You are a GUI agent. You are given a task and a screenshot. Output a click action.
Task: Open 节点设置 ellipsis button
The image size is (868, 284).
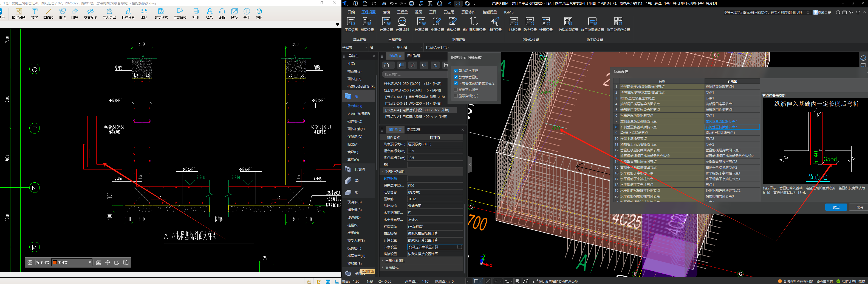pyautogui.click(x=459, y=247)
